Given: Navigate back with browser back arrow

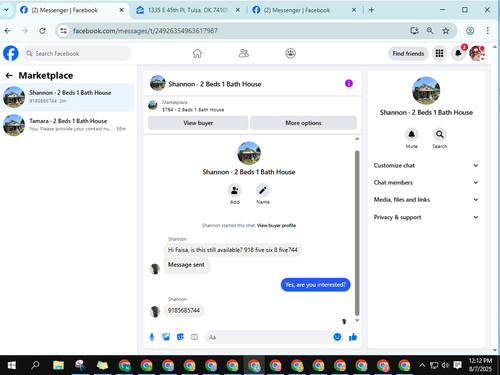Looking at the screenshot, I should (x=7, y=31).
